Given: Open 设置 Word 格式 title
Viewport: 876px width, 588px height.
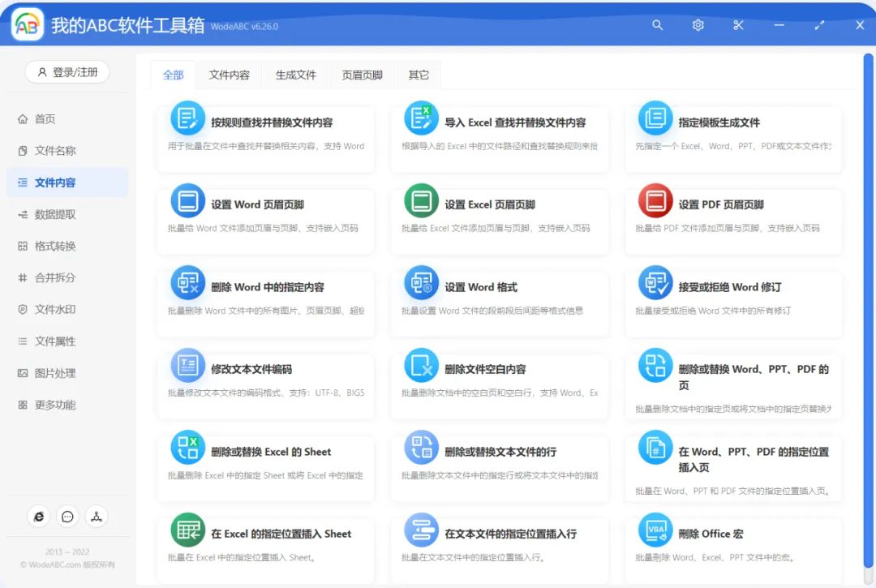Looking at the screenshot, I should (480, 288).
